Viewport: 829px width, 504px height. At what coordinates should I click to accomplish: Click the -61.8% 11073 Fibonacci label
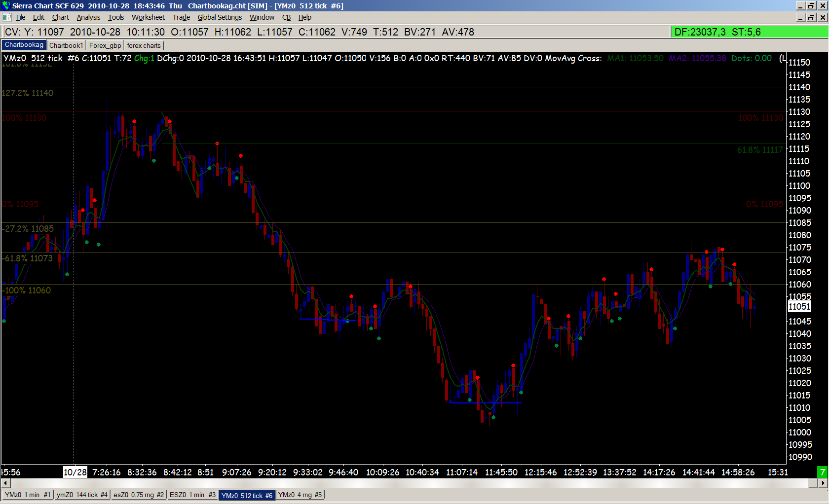(28, 258)
